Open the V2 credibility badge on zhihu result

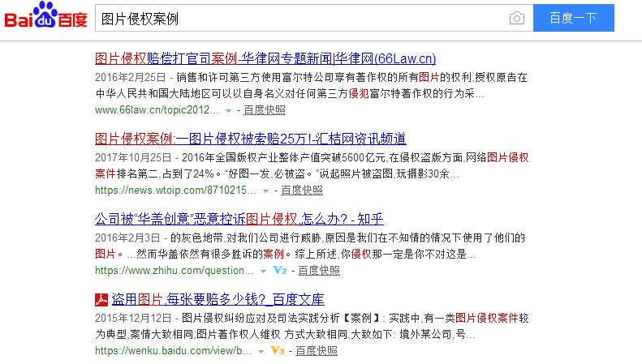(280, 270)
